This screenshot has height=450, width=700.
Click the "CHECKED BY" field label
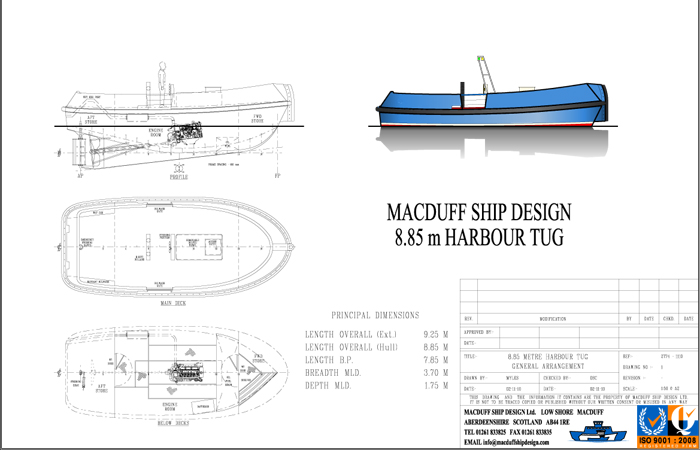[555, 378]
